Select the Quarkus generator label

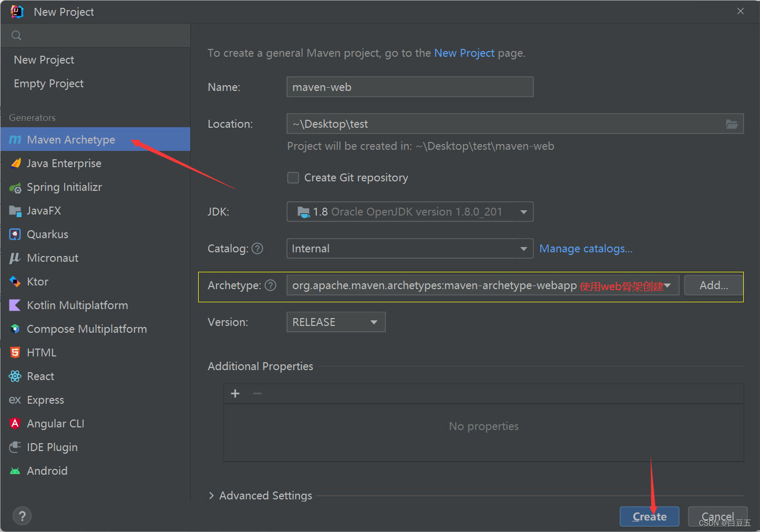[47, 234]
